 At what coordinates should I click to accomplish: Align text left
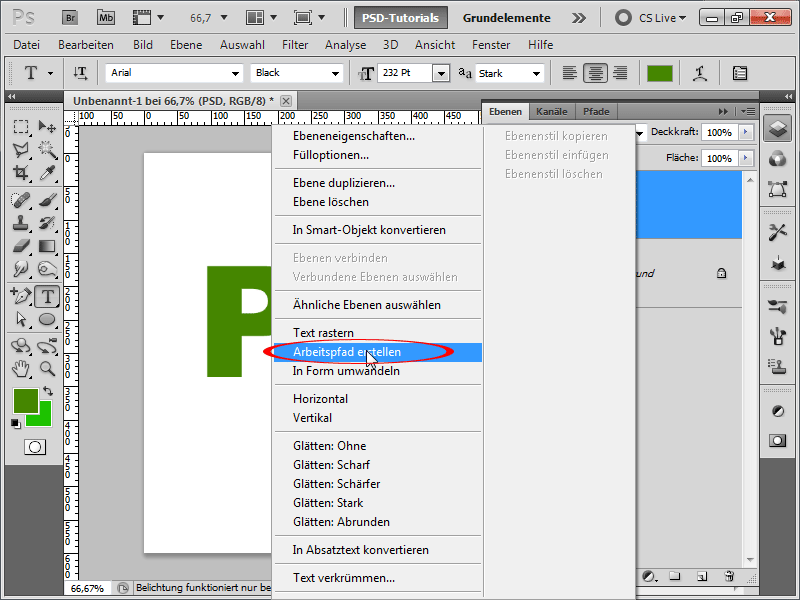(x=569, y=73)
